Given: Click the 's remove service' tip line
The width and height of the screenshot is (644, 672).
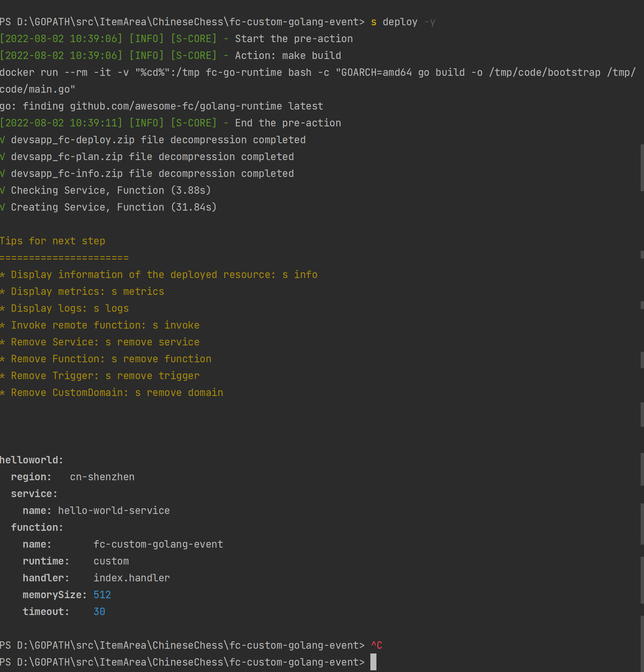Looking at the screenshot, I should tap(100, 342).
